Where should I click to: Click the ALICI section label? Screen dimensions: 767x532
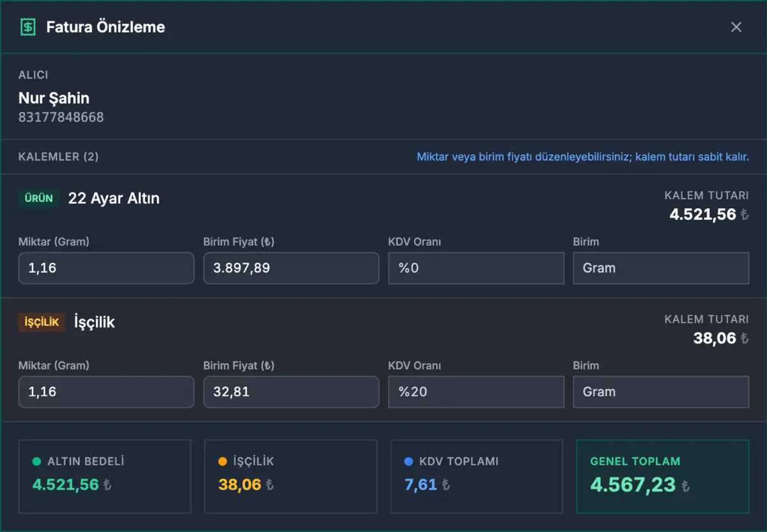(x=33, y=75)
